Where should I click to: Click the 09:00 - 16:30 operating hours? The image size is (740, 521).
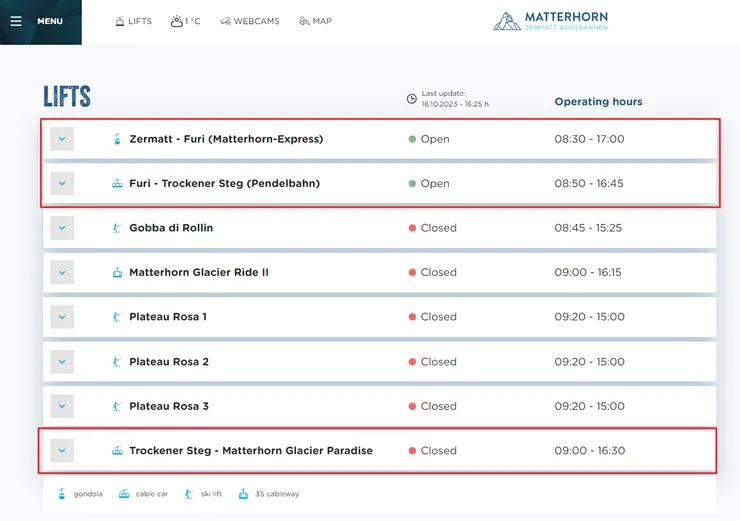589,451
